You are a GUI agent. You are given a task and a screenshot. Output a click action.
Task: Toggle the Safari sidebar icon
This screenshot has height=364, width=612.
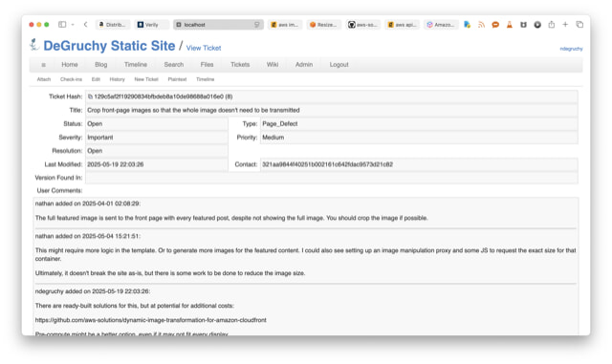click(62, 25)
